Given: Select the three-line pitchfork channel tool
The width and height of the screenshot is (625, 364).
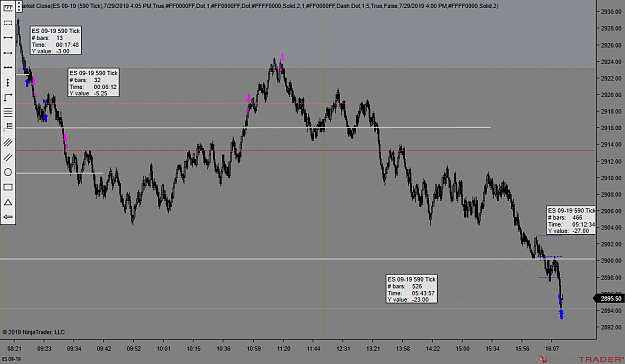Looking at the screenshot, I should click(8, 142).
